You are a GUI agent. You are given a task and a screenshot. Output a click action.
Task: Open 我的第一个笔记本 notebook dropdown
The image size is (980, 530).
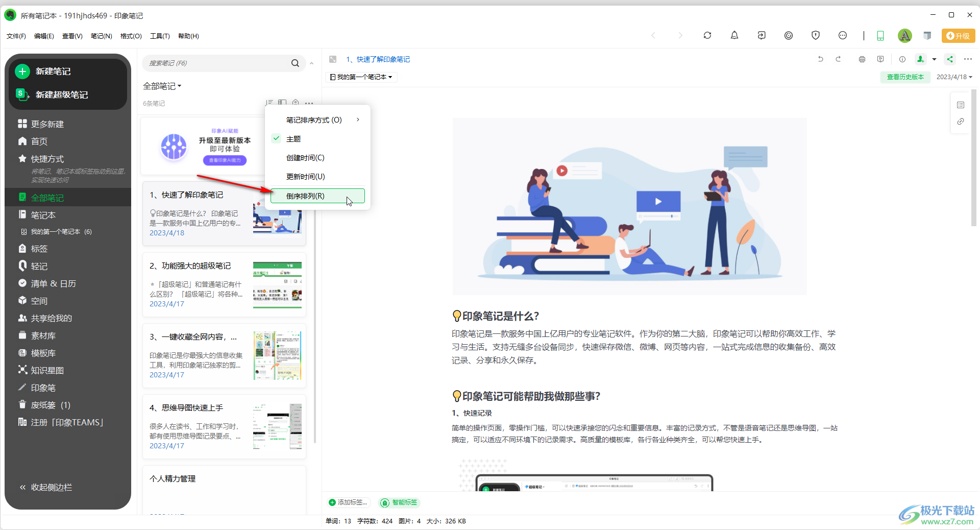361,77
